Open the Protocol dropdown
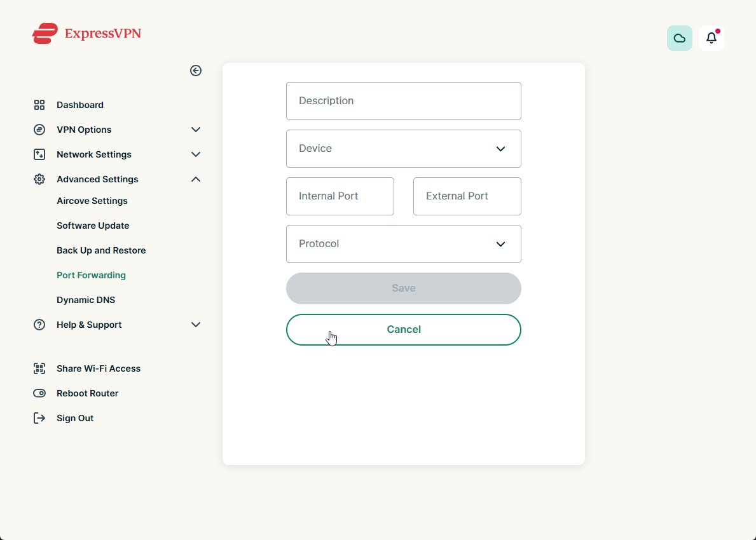The width and height of the screenshot is (756, 540). tap(403, 244)
